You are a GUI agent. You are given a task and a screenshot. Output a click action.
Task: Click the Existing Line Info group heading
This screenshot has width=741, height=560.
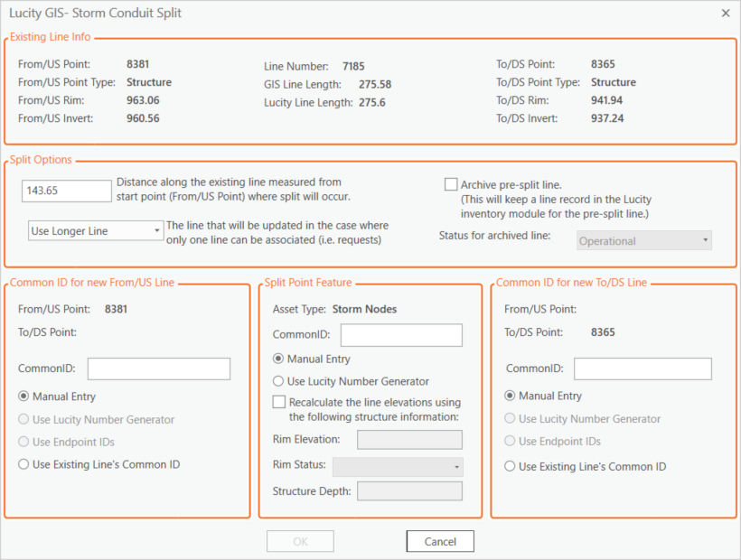click(x=50, y=37)
